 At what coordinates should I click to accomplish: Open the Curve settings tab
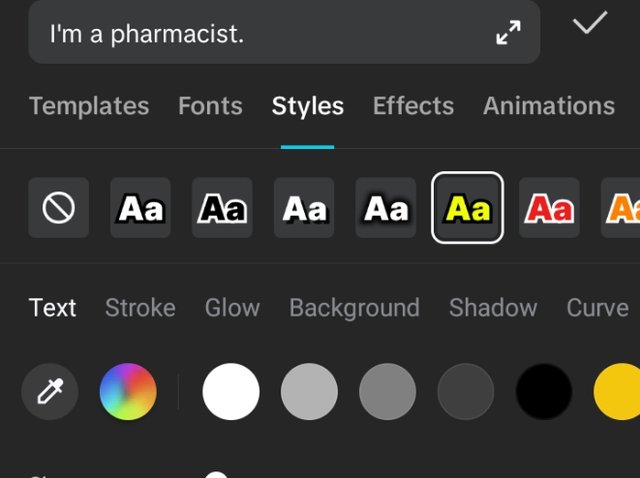(598, 307)
